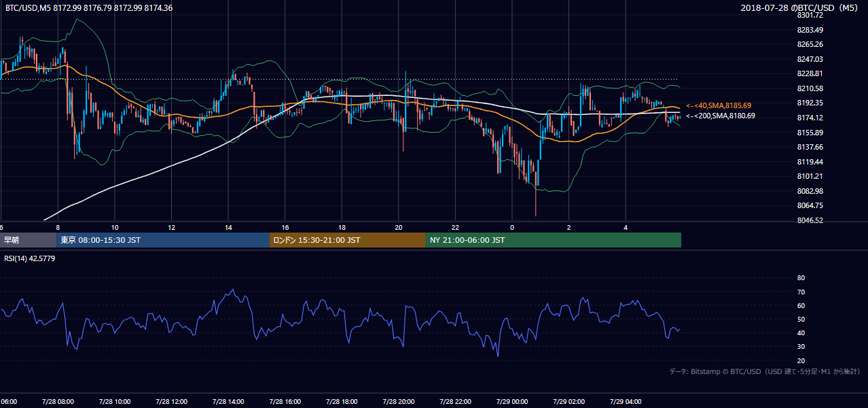Click RSI scale value 30
Viewport: 868px width, 408px height.
click(x=801, y=347)
